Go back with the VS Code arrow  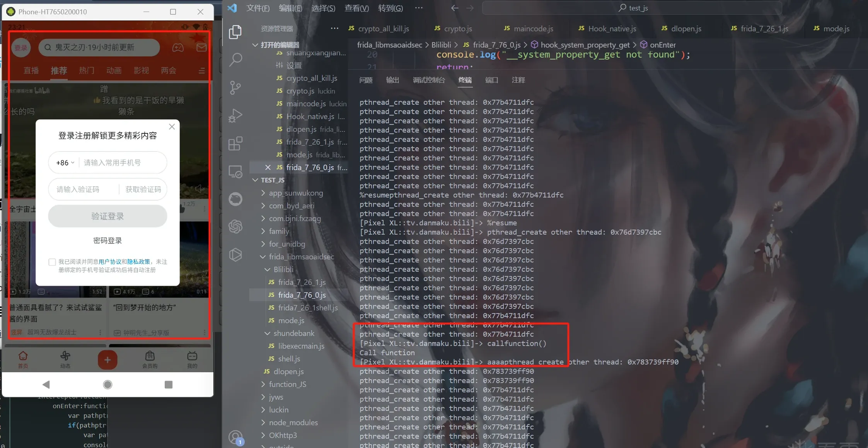[455, 8]
